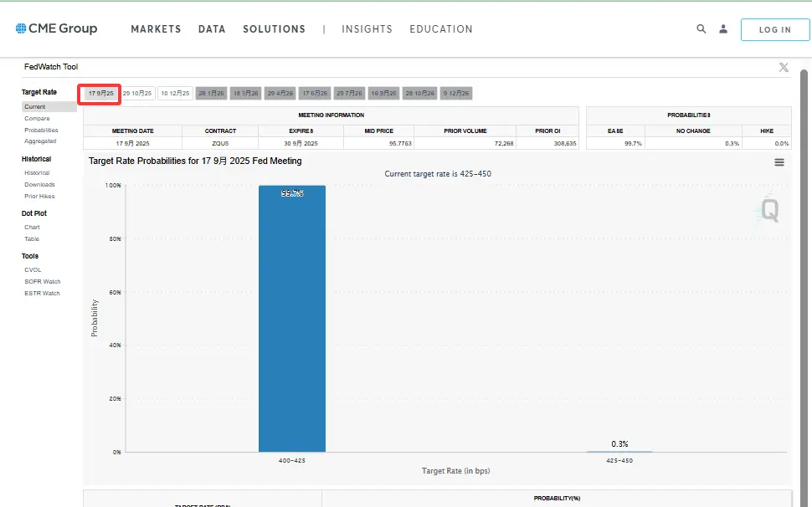Share the FedWatch Tool on X

point(784,67)
